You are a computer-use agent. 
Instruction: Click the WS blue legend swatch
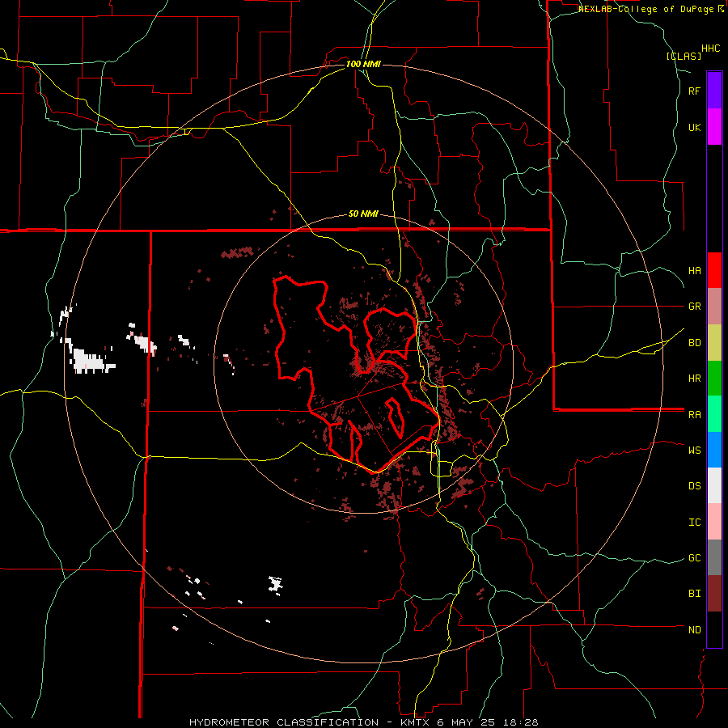tap(714, 450)
